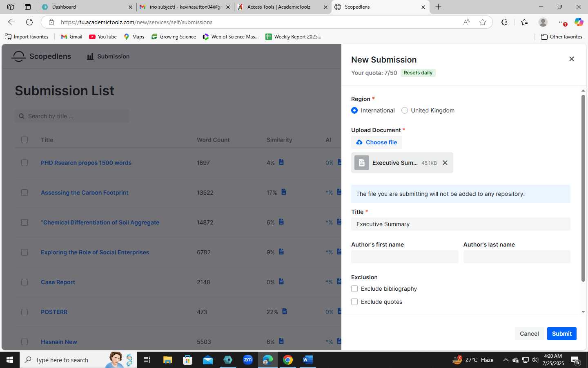This screenshot has width=588, height=368.
Task: Check the Chemical Differentiation row checkbox
Action: coord(24,222)
